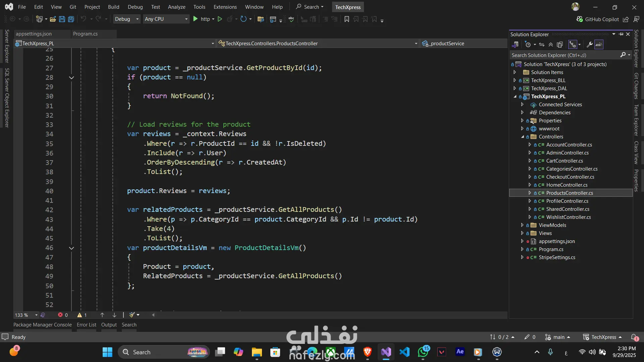Viewport: 644px width, 362px height.
Task: Click Collapse All in Solution Explorer toolbar
Action: pyautogui.click(x=551, y=44)
